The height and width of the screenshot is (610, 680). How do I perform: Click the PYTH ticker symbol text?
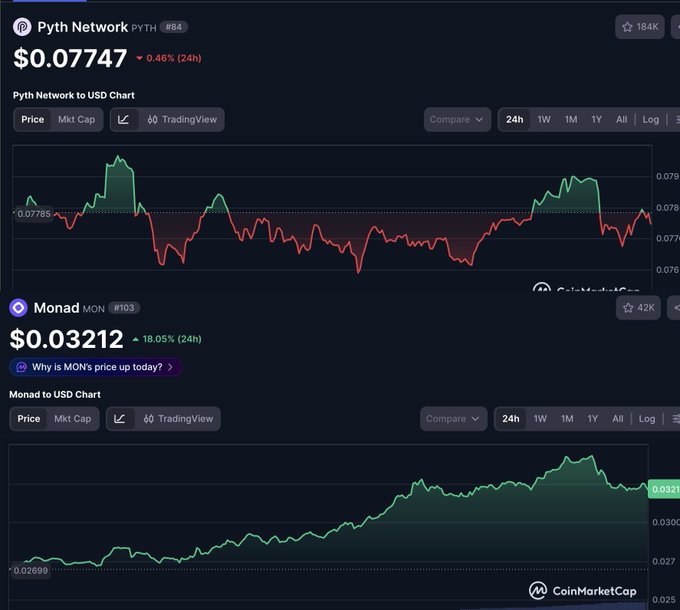pos(144,28)
